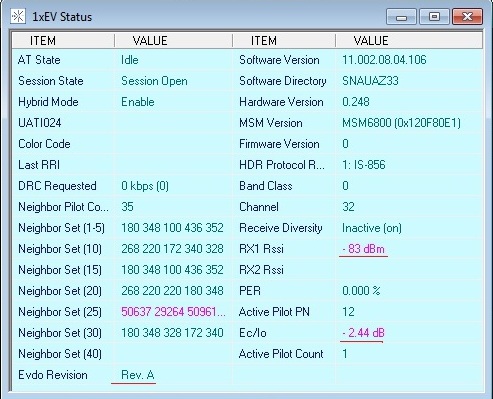The height and width of the screenshot is (399, 493).
Task: Select the 1: IS-856 value
Action: point(364,165)
